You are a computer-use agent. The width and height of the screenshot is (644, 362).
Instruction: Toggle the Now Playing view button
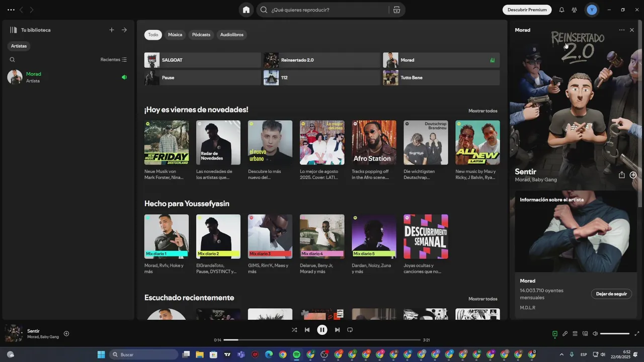click(x=554, y=333)
